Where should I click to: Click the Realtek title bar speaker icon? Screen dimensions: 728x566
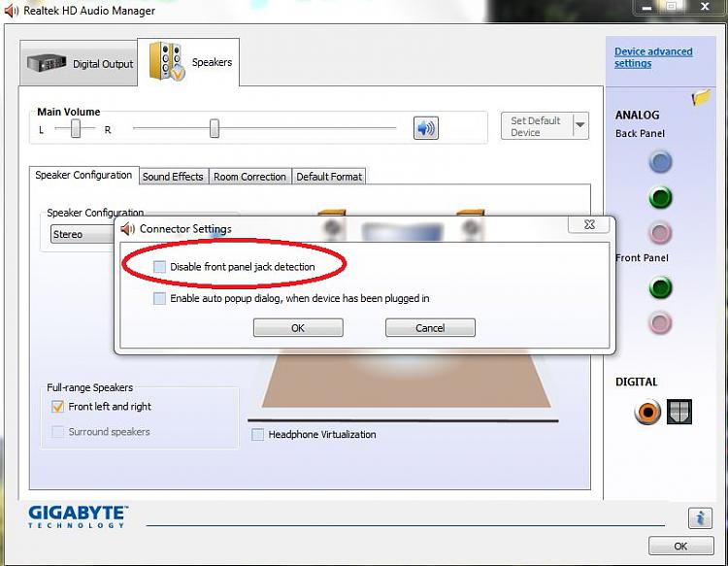coord(11,11)
